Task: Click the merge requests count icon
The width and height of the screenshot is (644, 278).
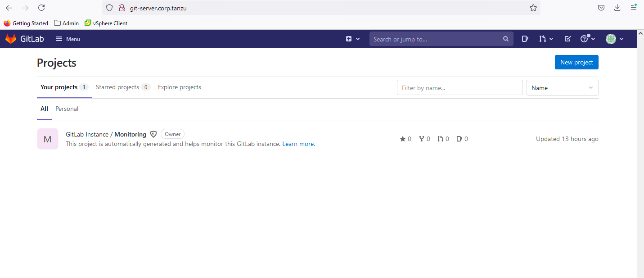Action: [x=443, y=139]
